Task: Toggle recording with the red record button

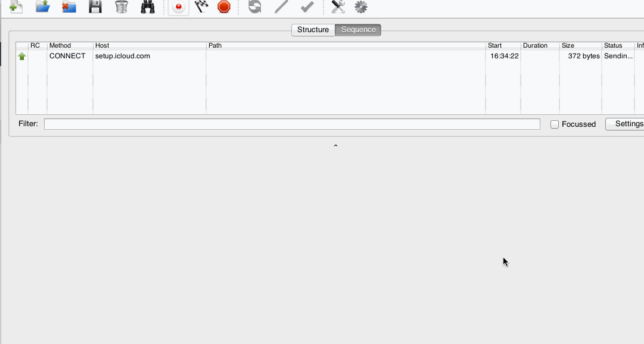Action: (179, 7)
